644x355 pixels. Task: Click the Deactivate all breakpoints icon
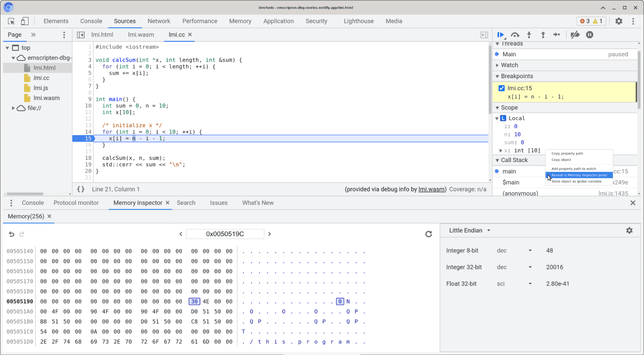coord(575,34)
